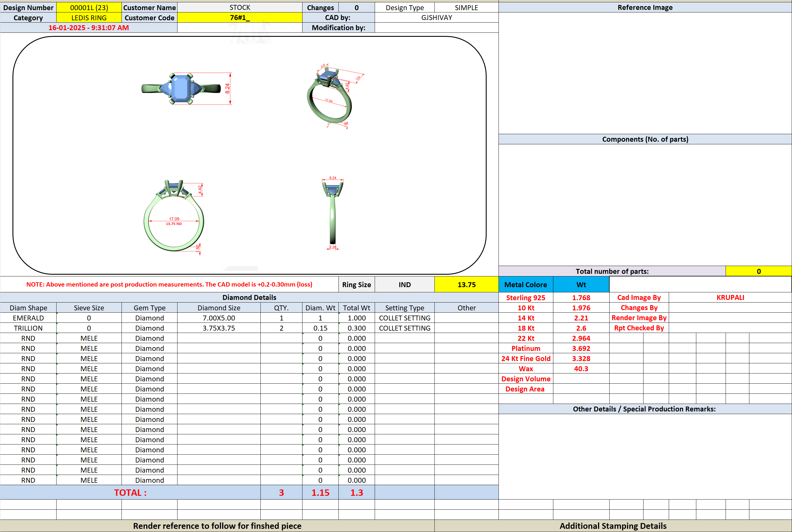Viewport: 792px width, 532px height.
Task: Select the TOTAL label cell
Action: click(131, 493)
